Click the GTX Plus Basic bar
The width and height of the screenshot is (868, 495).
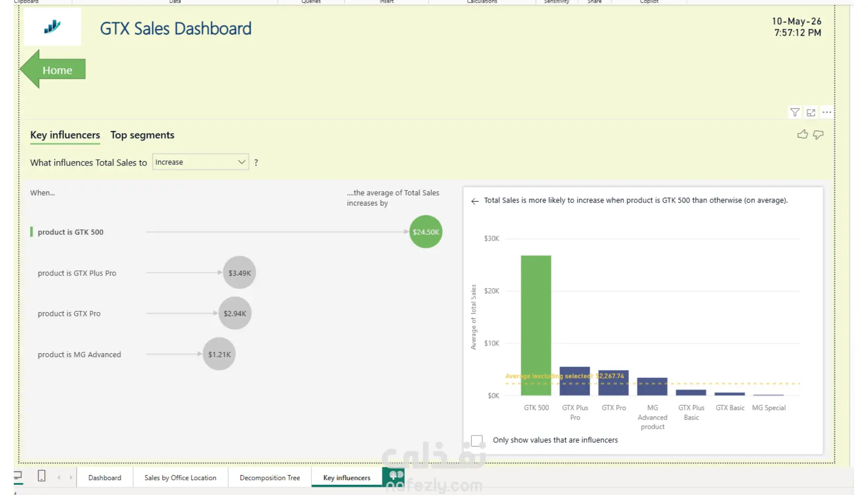[x=691, y=393]
